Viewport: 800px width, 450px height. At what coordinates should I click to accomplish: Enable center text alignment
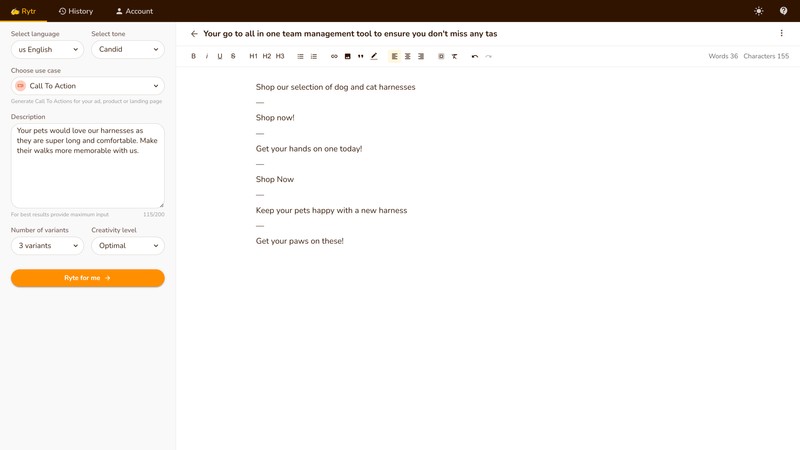click(x=408, y=56)
